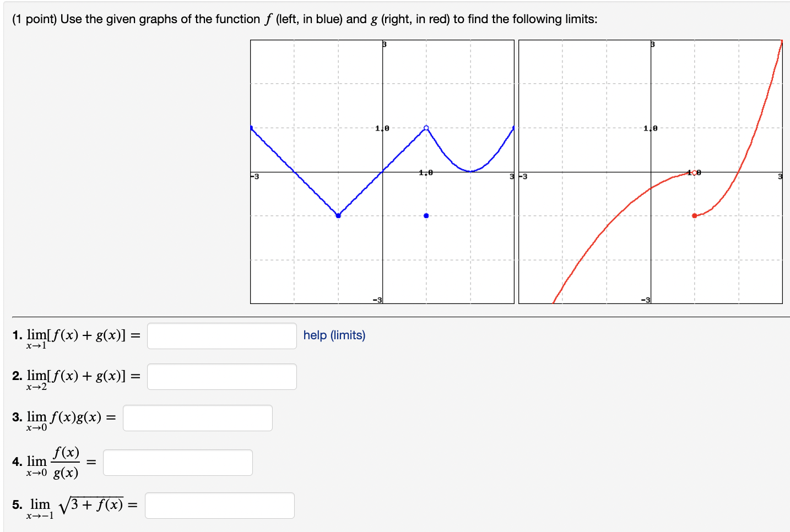Viewport: 790px width, 532px height.
Task: Click the blue graph's leftmost endpoint marker
Action: (x=252, y=127)
